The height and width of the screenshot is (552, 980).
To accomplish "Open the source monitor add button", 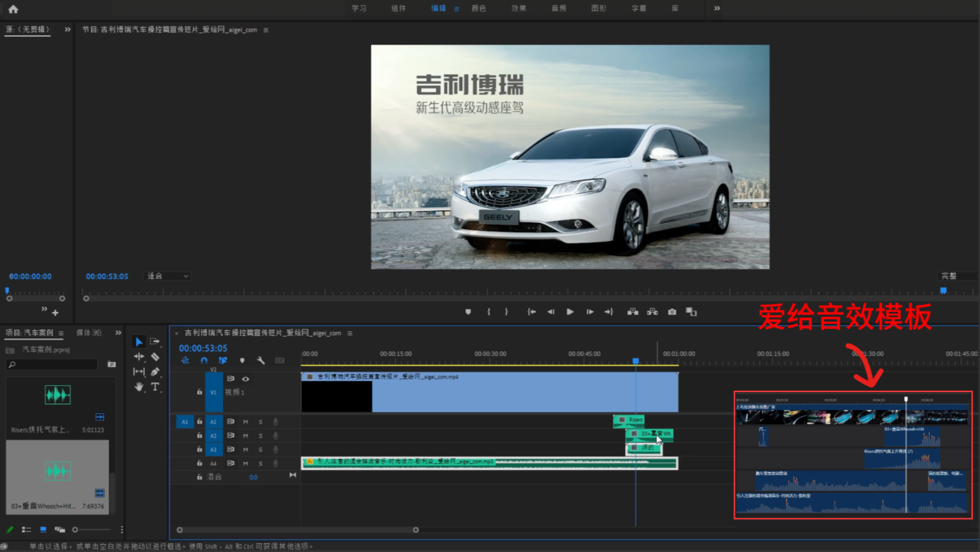I will (55, 313).
